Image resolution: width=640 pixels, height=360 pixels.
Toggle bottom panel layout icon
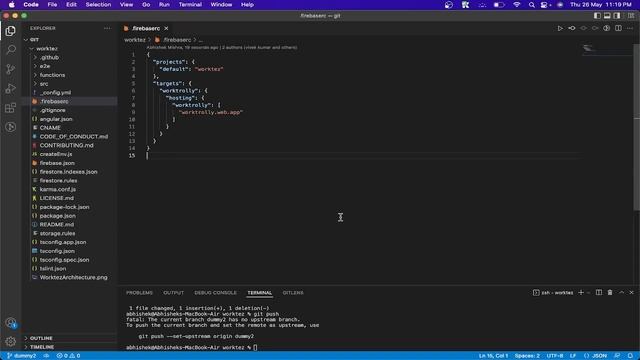click(x=607, y=16)
